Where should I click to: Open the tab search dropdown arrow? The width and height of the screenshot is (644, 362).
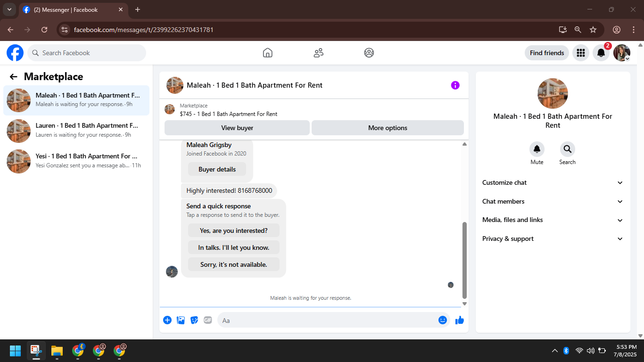[9, 9]
